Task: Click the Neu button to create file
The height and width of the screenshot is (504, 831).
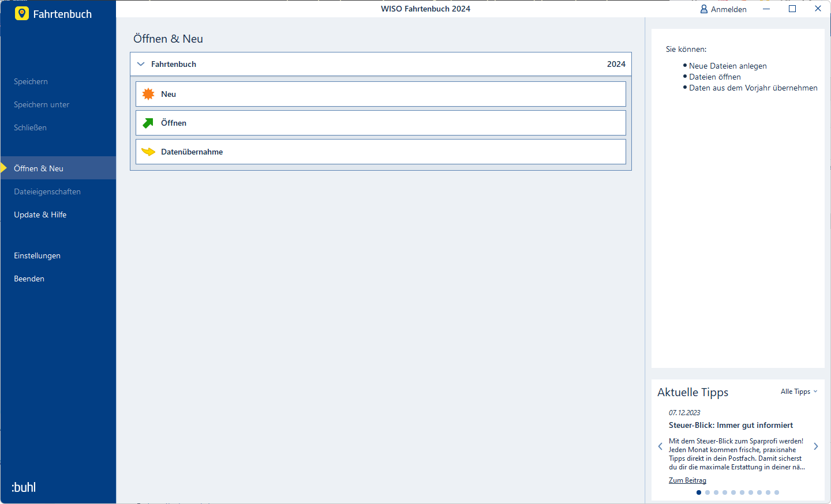Action: coord(381,94)
